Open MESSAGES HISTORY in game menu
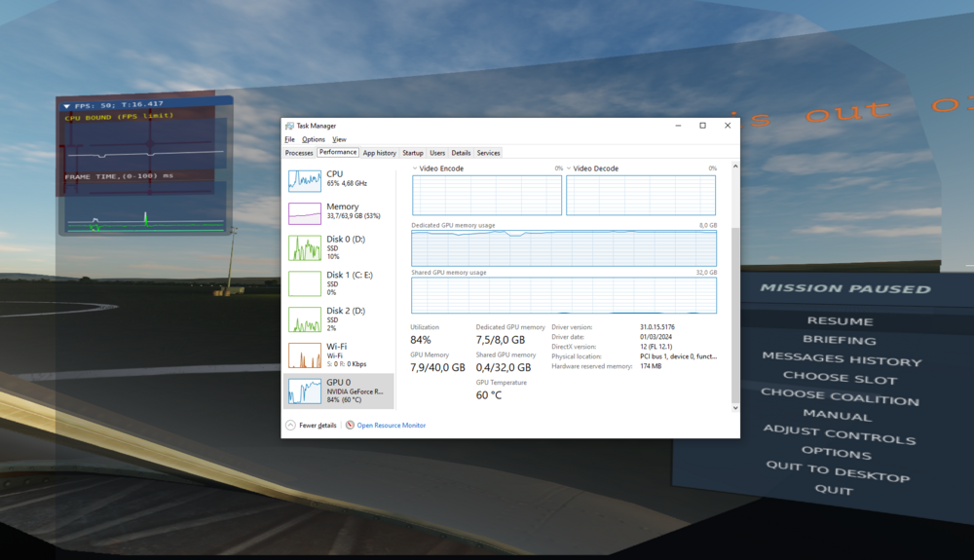974x560 pixels. (x=842, y=358)
